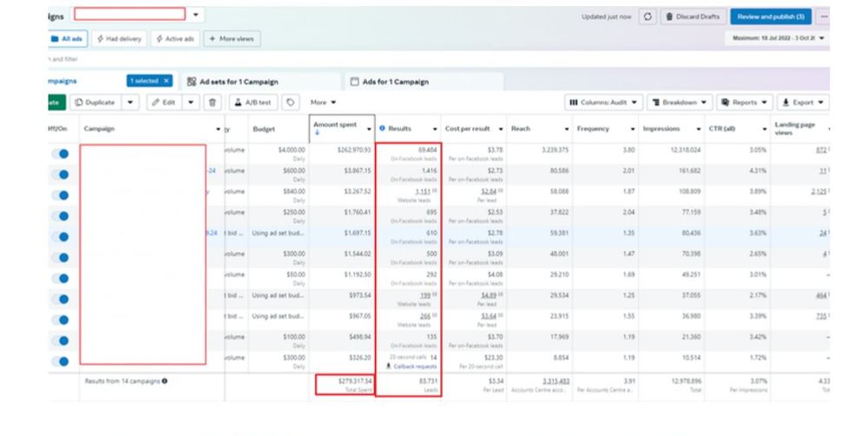Click the 266 website leads result
This screenshot has height=436, width=868.
coord(425,316)
